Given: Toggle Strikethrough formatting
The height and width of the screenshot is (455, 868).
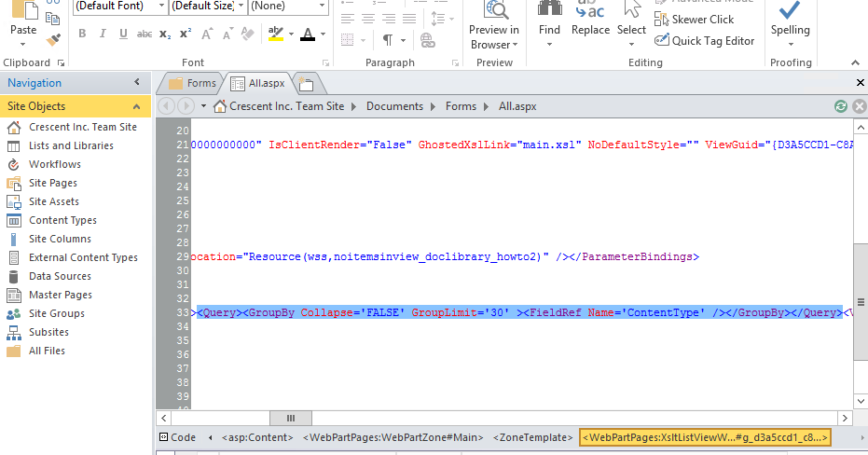Looking at the screenshot, I should point(144,34).
